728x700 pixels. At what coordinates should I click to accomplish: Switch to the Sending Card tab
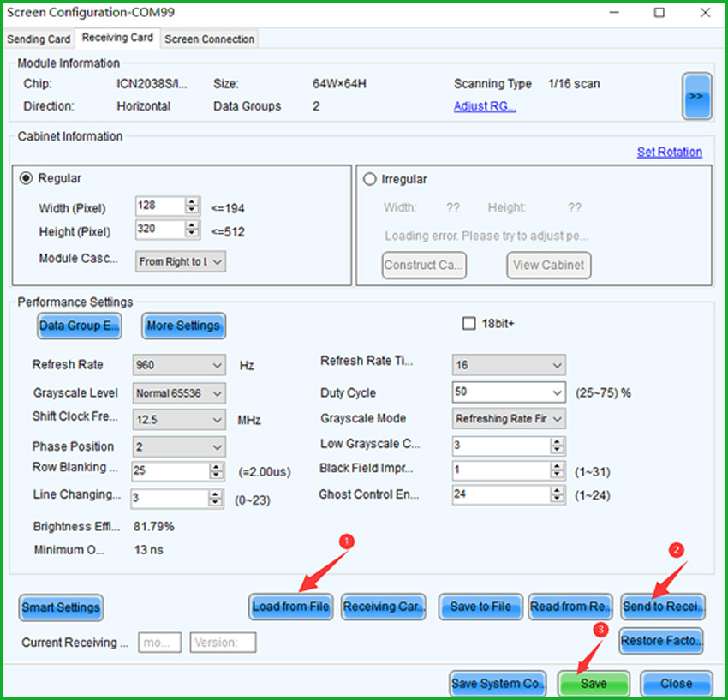(x=39, y=39)
